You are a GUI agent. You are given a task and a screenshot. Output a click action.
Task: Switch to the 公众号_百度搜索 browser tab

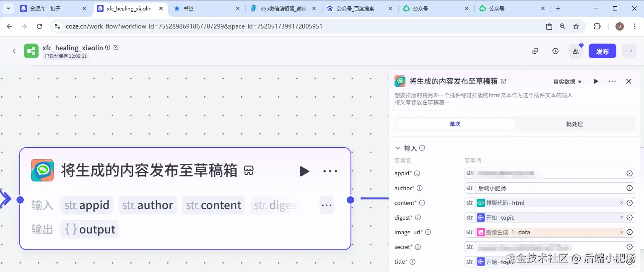click(x=359, y=8)
